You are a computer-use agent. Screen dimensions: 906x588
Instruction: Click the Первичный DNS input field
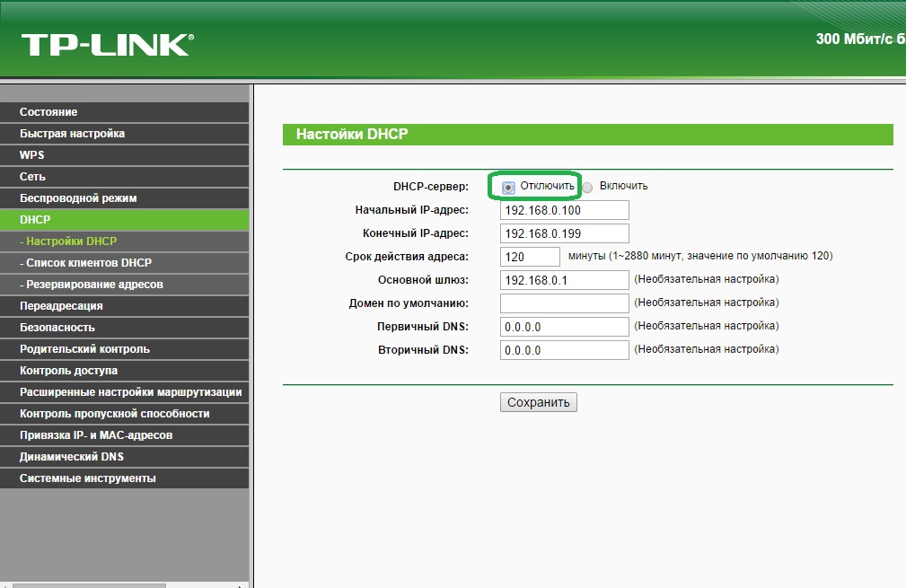[564, 327]
